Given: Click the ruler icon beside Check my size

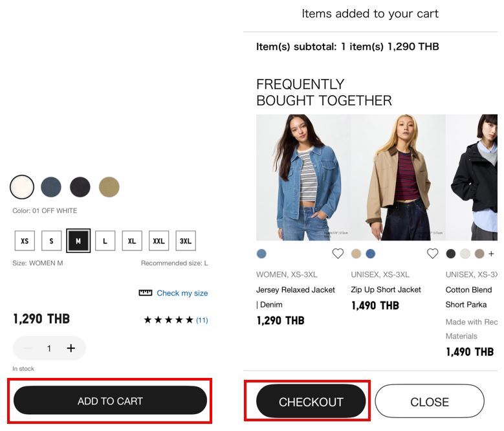Looking at the screenshot, I should [x=146, y=293].
